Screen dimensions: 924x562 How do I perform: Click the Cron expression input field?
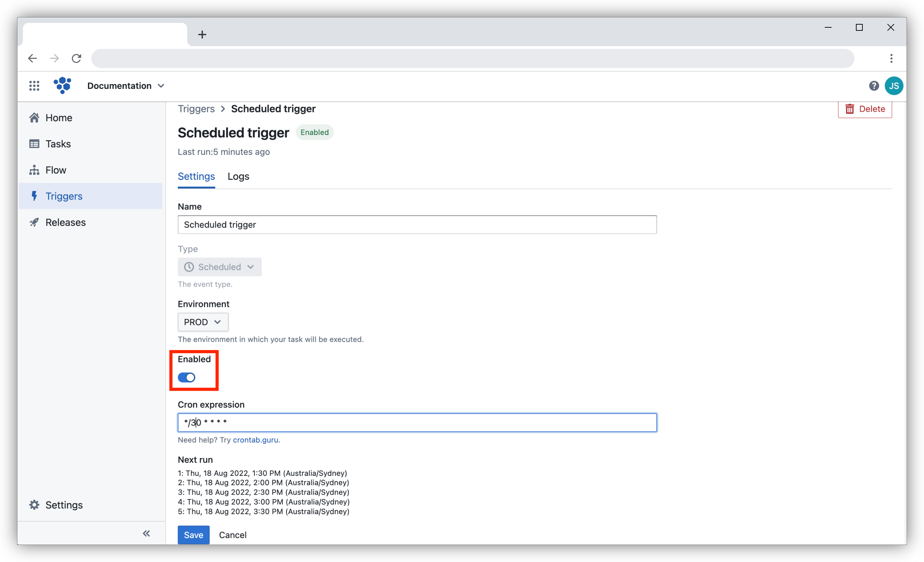point(417,422)
